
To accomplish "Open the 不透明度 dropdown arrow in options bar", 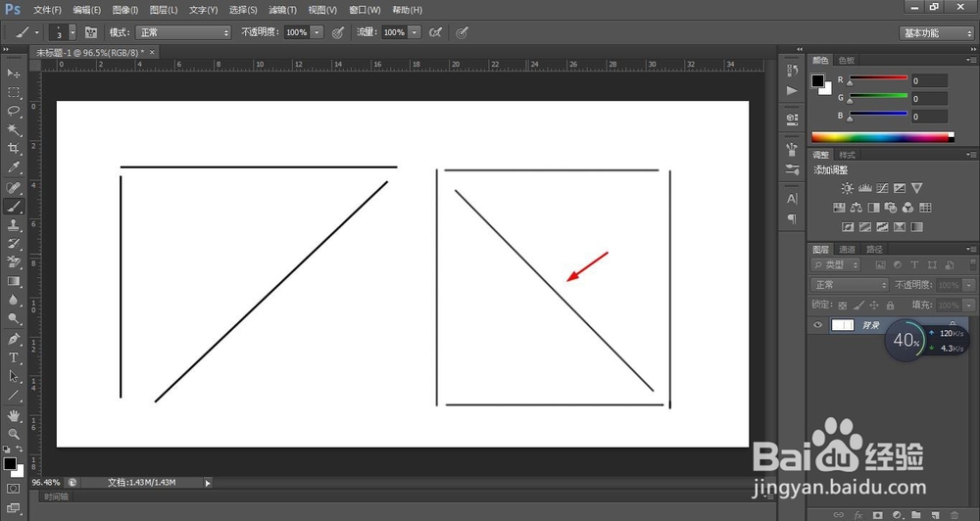I will [x=317, y=32].
